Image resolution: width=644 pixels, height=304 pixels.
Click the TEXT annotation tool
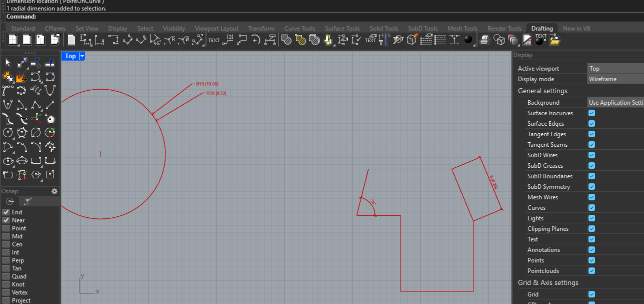(x=213, y=40)
